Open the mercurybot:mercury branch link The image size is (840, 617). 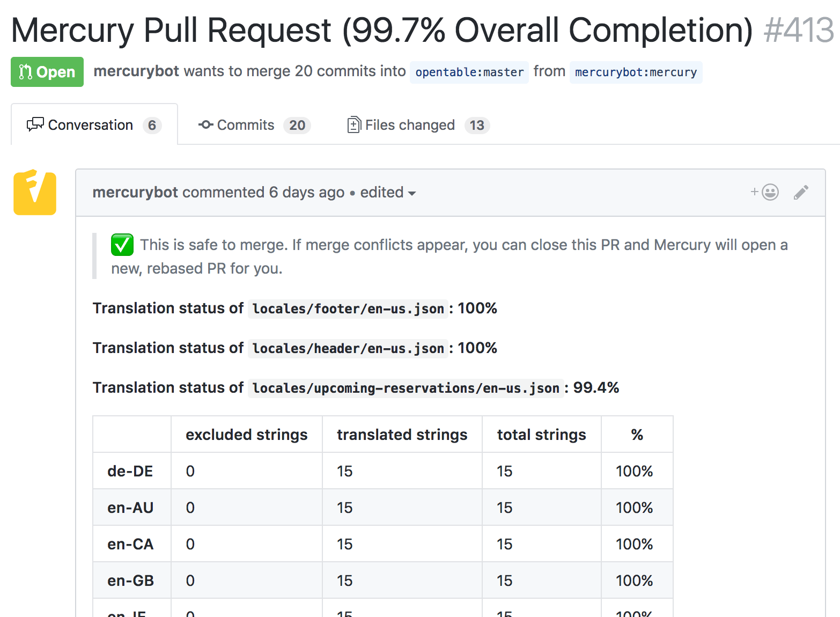pyautogui.click(x=636, y=72)
